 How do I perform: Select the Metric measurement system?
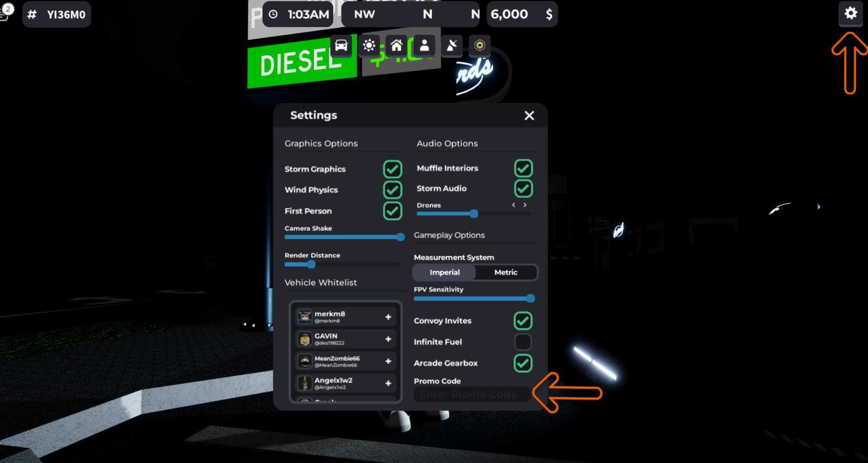pyautogui.click(x=506, y=272)
